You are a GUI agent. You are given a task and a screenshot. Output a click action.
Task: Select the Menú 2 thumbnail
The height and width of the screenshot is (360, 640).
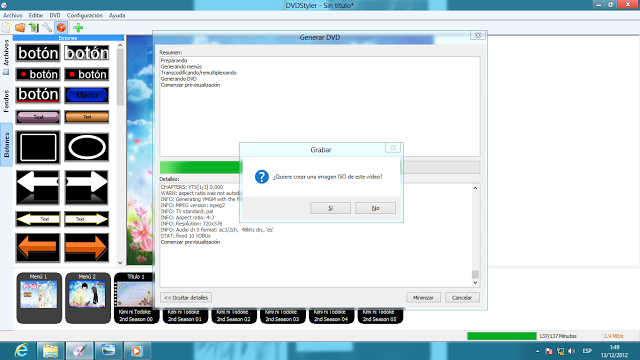[88, 298]
